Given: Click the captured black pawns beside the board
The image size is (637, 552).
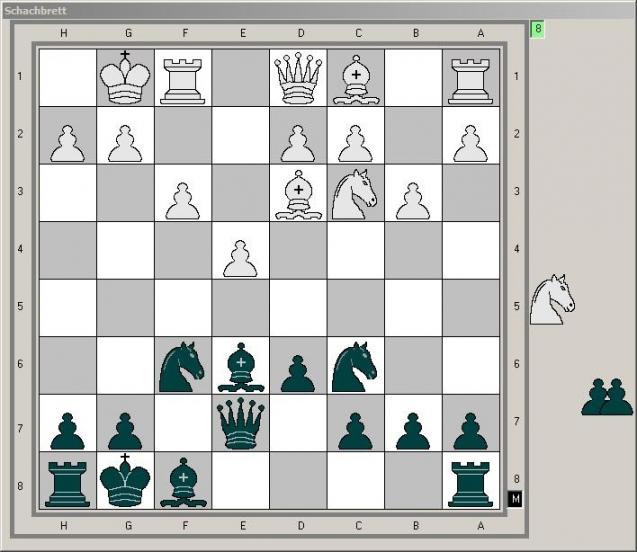Looking at the screenshot, I should (607, 397).
